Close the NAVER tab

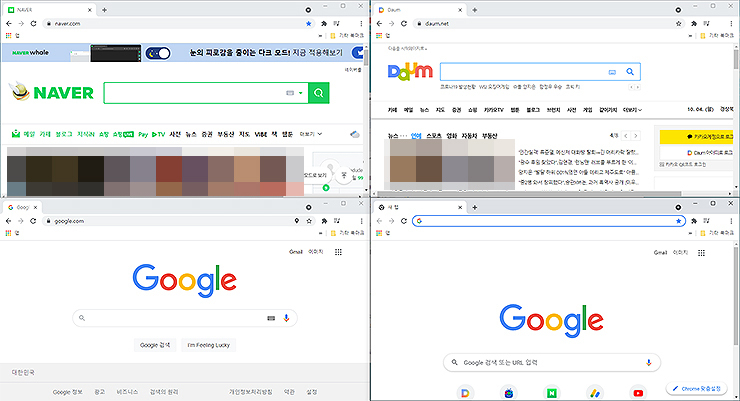click(x=90, y=10)
